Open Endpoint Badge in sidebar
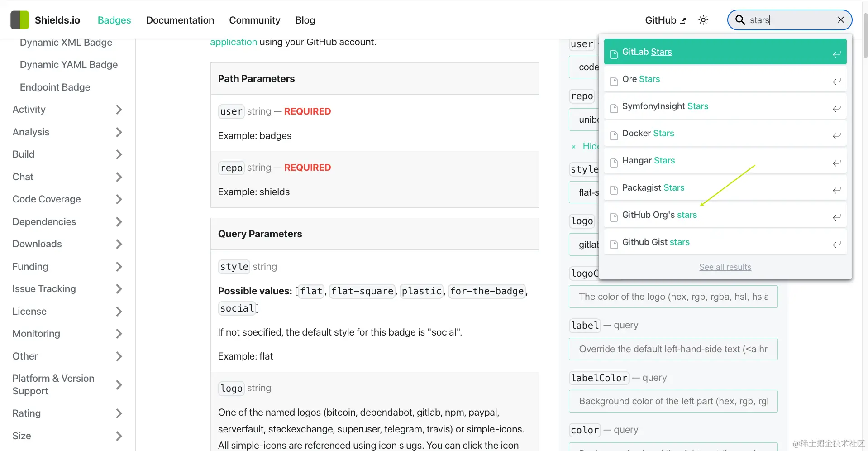Screen dimensions: 868x451 pos(55,87)
